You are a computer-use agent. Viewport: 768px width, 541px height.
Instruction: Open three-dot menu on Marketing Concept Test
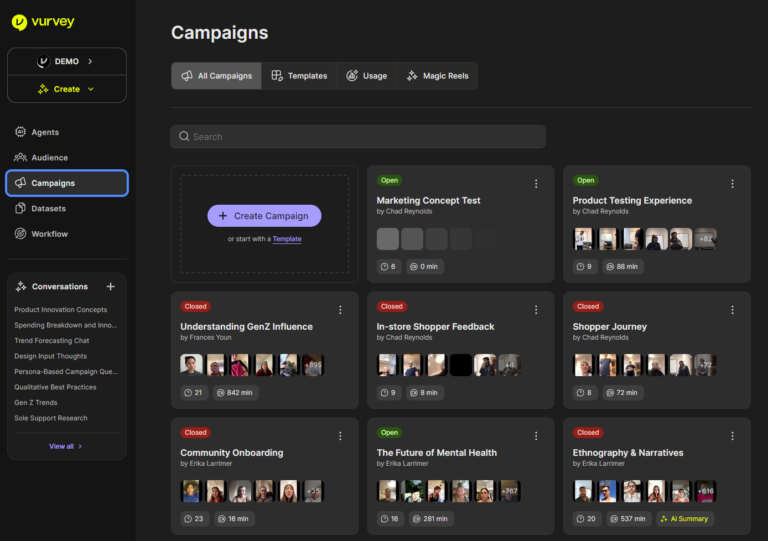click(536, 184)
